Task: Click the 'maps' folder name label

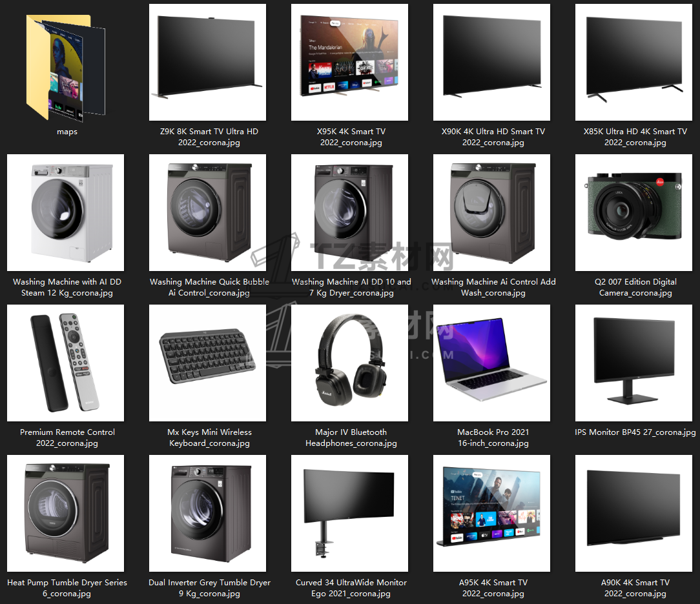Action: [67, 132]
